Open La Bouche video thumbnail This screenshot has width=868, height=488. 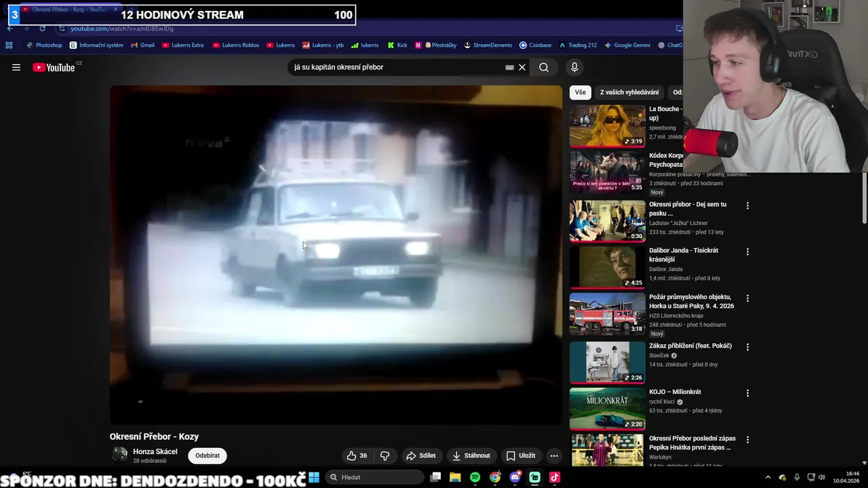[x=608, y=125]
